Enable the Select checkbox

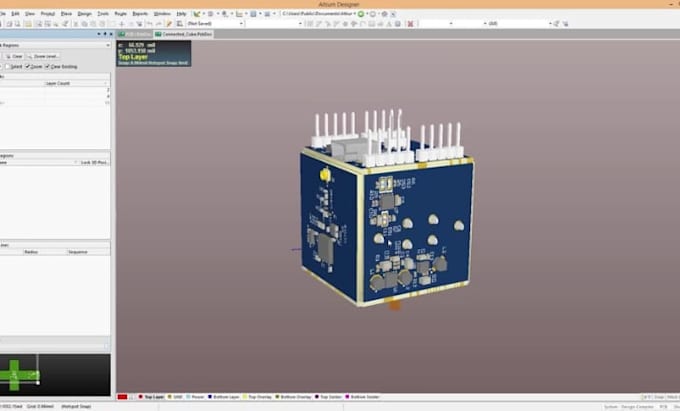[x=7, y=66]
